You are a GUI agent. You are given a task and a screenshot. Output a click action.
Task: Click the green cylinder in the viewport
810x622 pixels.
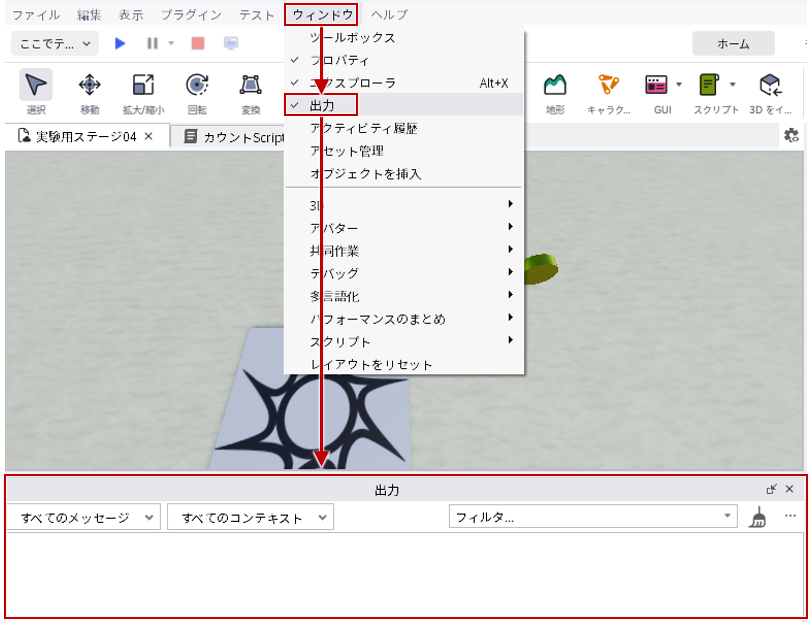[541, 269]
